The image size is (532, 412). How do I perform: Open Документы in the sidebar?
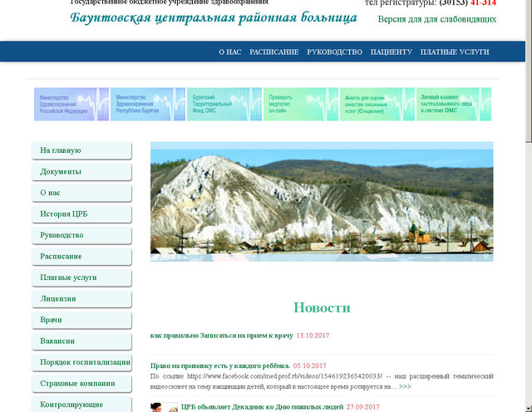[x=81, y=172]
